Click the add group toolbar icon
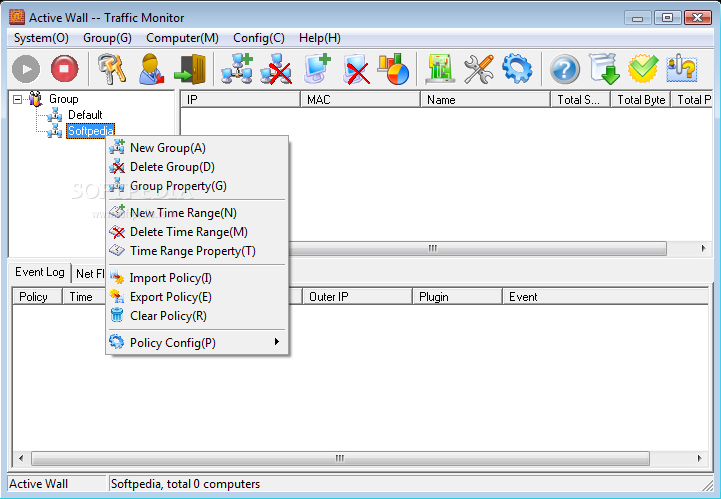 [x=237, y=69]
